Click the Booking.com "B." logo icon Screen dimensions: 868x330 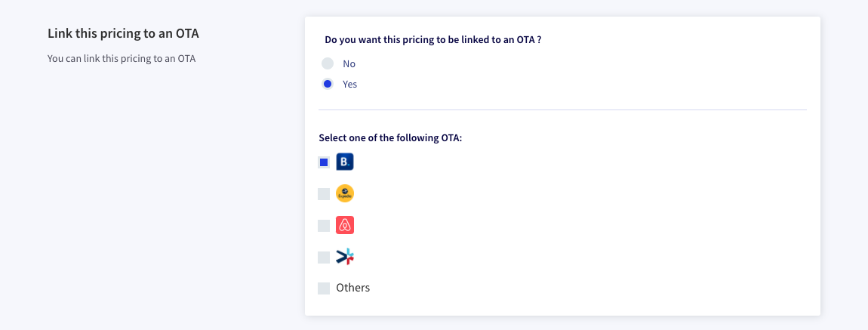pyautogui.click(x=345, y=162)
